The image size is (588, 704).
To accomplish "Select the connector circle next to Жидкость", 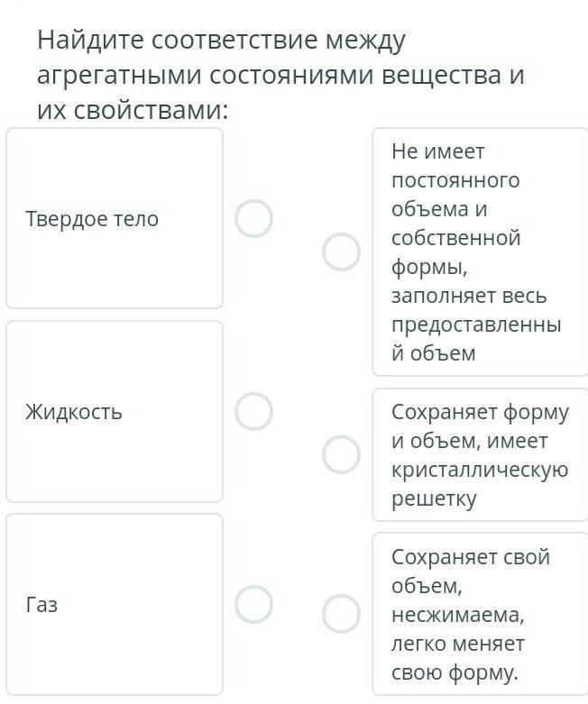I will (253, 411).
